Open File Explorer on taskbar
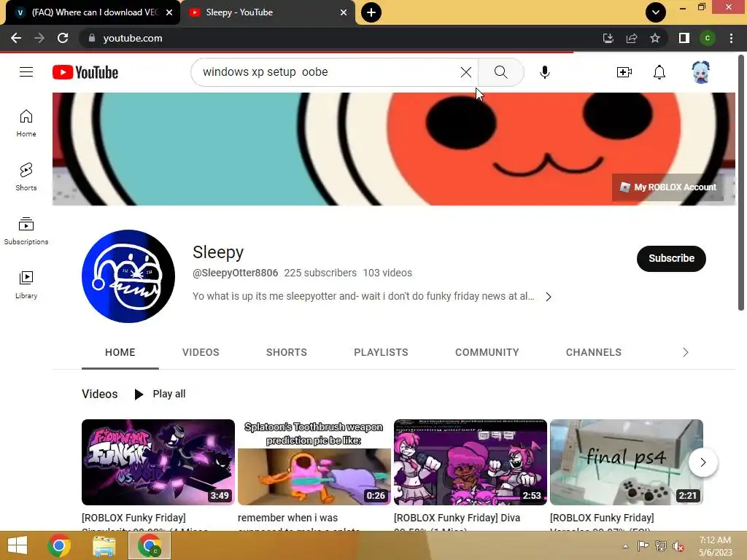Image resolution: width=747 pixels, height=560 pixels. [104, 545]
